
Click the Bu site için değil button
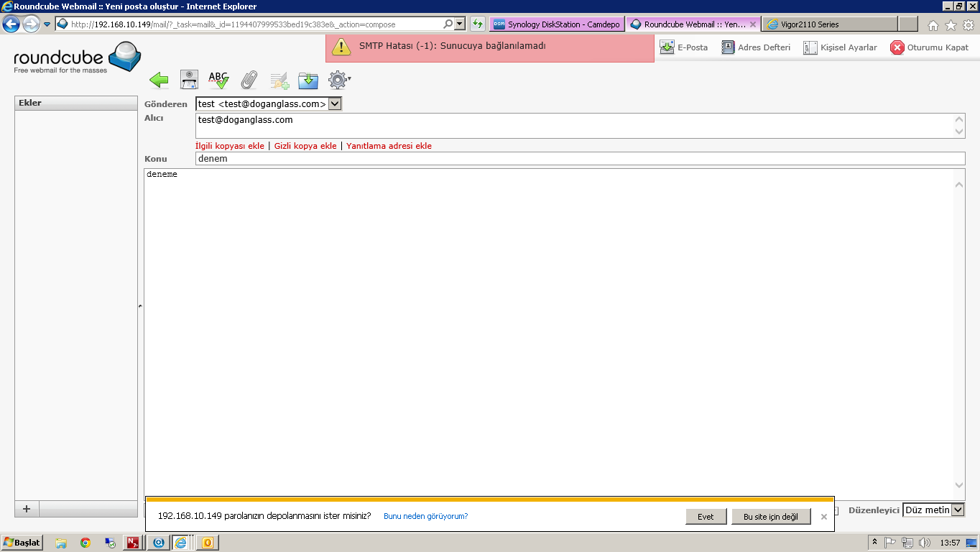coord(771,517)
